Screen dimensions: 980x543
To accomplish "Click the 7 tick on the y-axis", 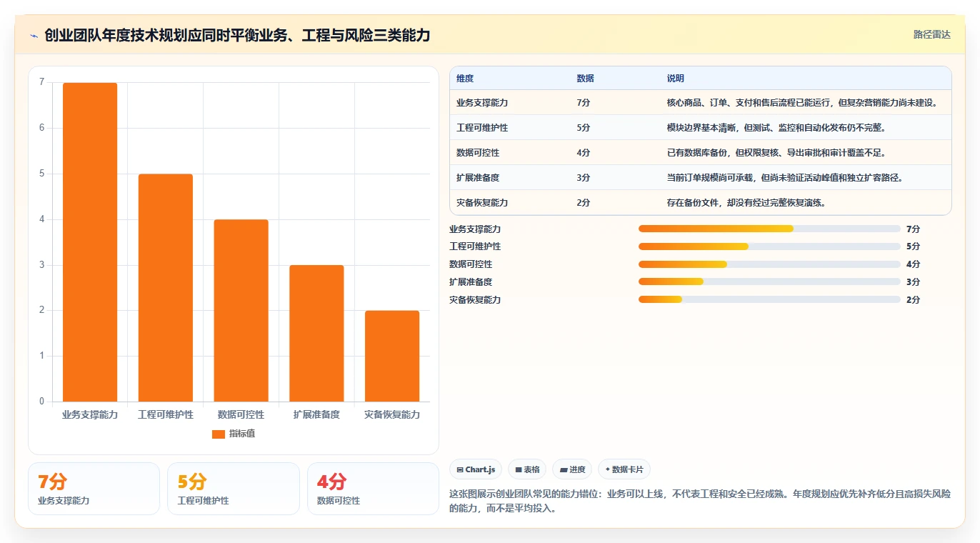I will point(41,83).
